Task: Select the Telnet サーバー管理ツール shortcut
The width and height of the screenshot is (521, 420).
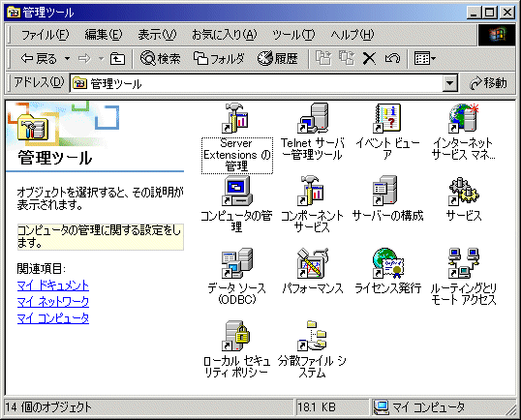Action: 313,118
